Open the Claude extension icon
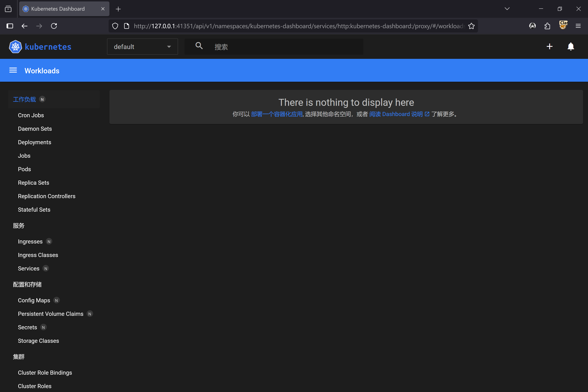The image size is (588, 392). (x=563, y=25)
